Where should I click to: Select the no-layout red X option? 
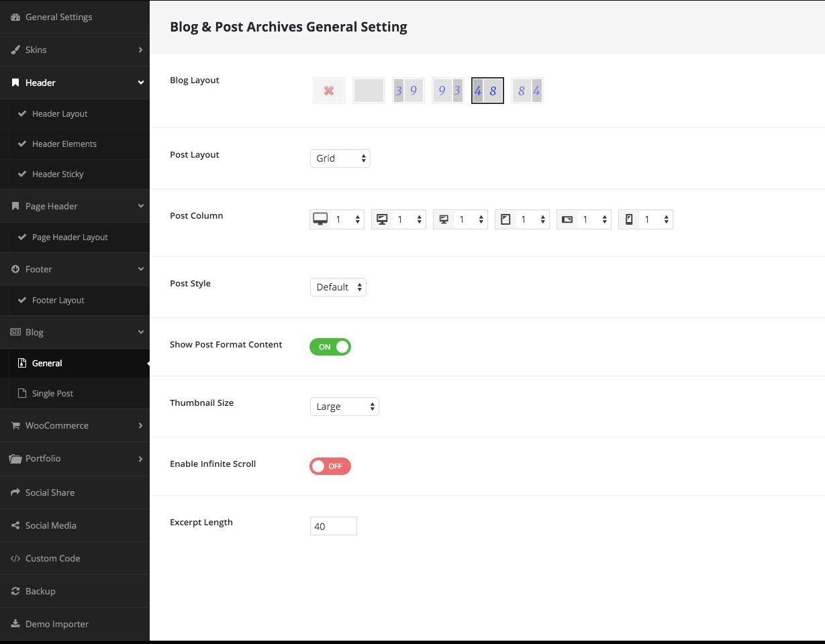(x=329, y=91)
